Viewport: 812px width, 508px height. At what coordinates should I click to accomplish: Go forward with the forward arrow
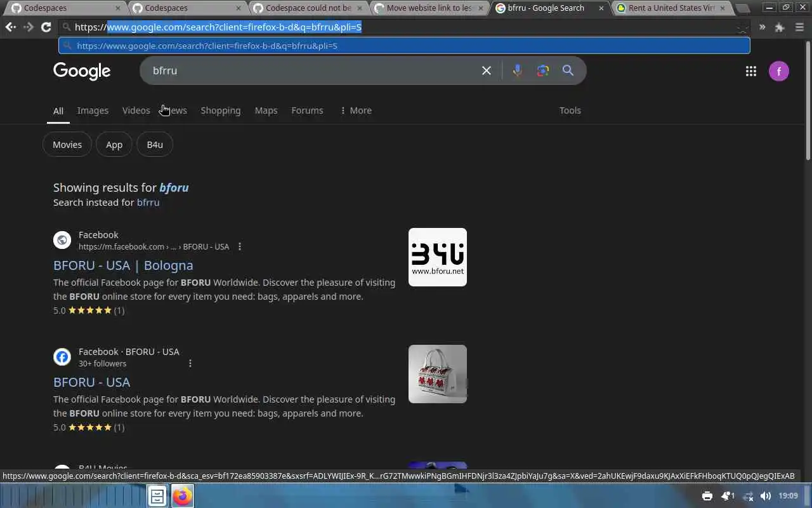tap(28, 27)
